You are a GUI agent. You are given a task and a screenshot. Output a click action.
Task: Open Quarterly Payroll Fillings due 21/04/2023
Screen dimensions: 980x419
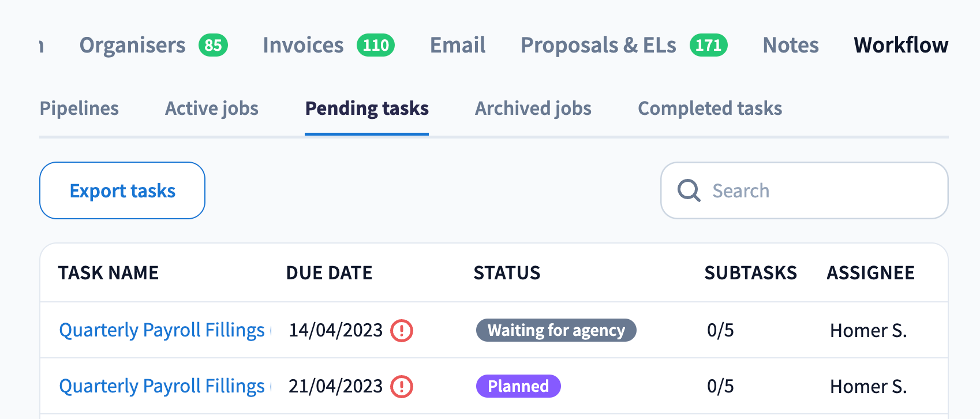pyautogui.click(x=162, y=386)
